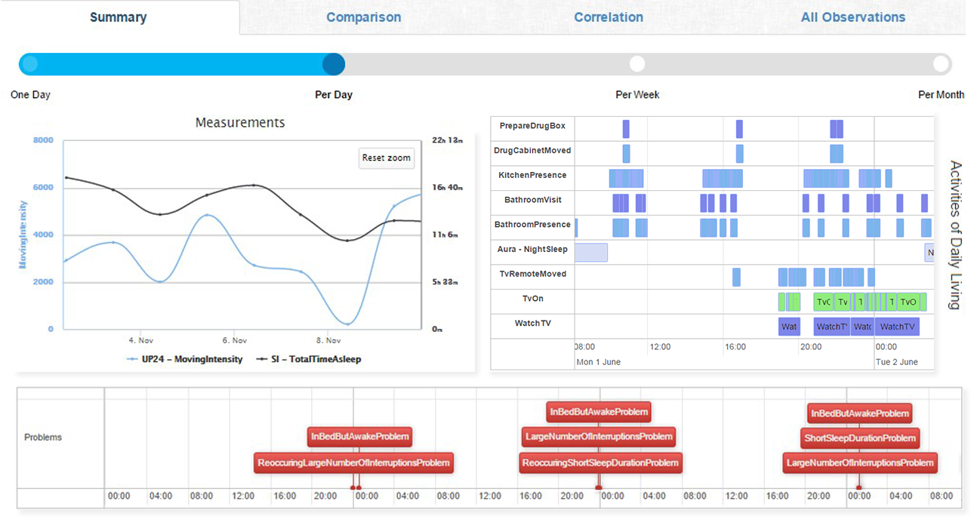This screenshot has width=980, height=525.
Task: Click the ShortSleepDurationProblem marker
Action: (859, 438)
